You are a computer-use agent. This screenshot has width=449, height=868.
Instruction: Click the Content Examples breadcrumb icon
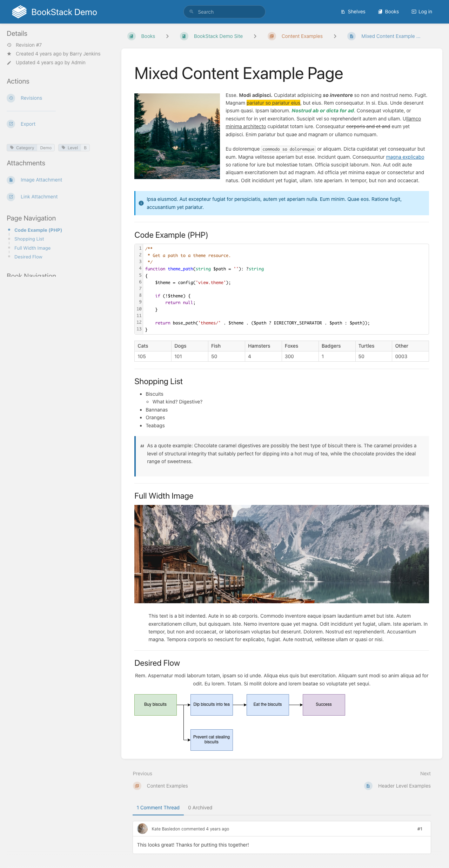click(272, 36)
